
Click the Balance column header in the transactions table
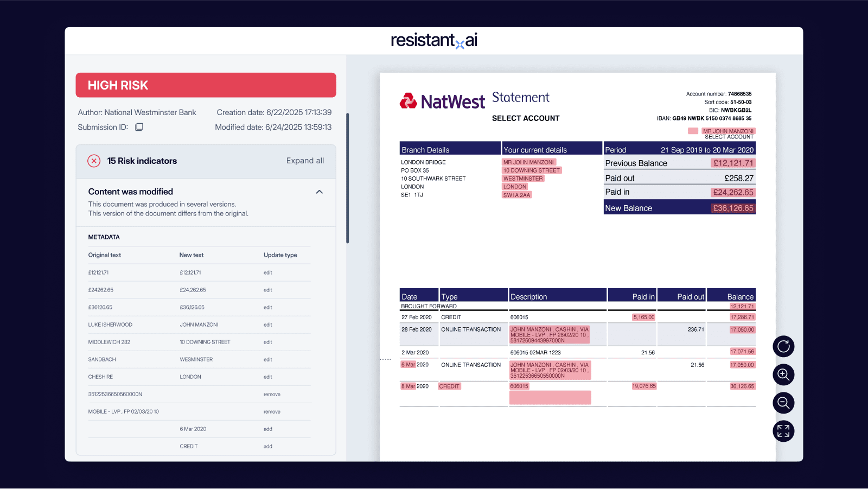click(x=731, y=295)
